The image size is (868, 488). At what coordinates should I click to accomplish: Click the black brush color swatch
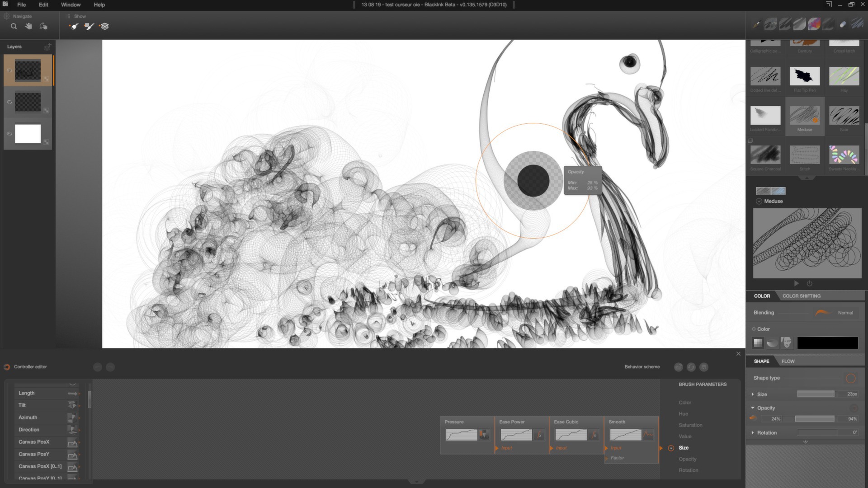click(827, 343)
